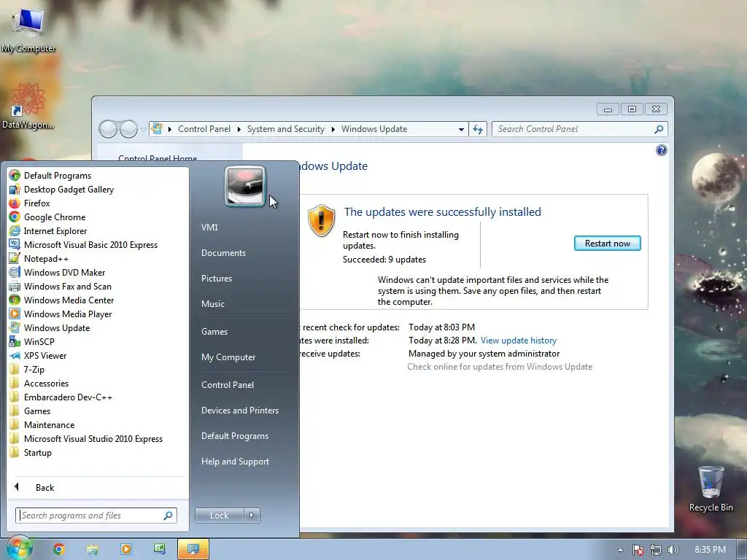Show hidden tray icons arrow
The image size is (747, 560).
pos(620,550)
